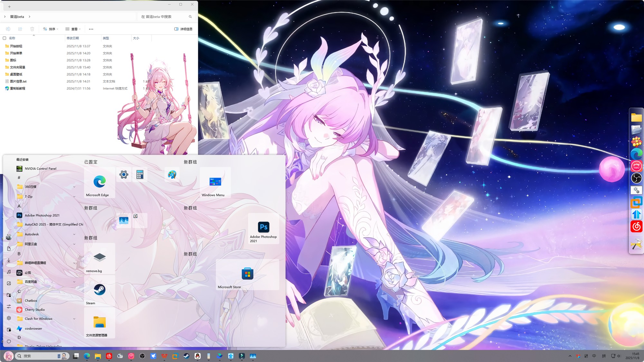This screenshot has width=644, height=362.
Task: Open the Steam tile in Start menu
Action: tap(99, 290)
